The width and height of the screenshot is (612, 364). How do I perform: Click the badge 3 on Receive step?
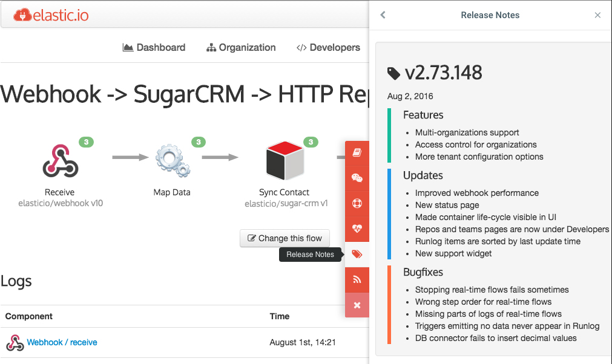[x=86, y=142]
